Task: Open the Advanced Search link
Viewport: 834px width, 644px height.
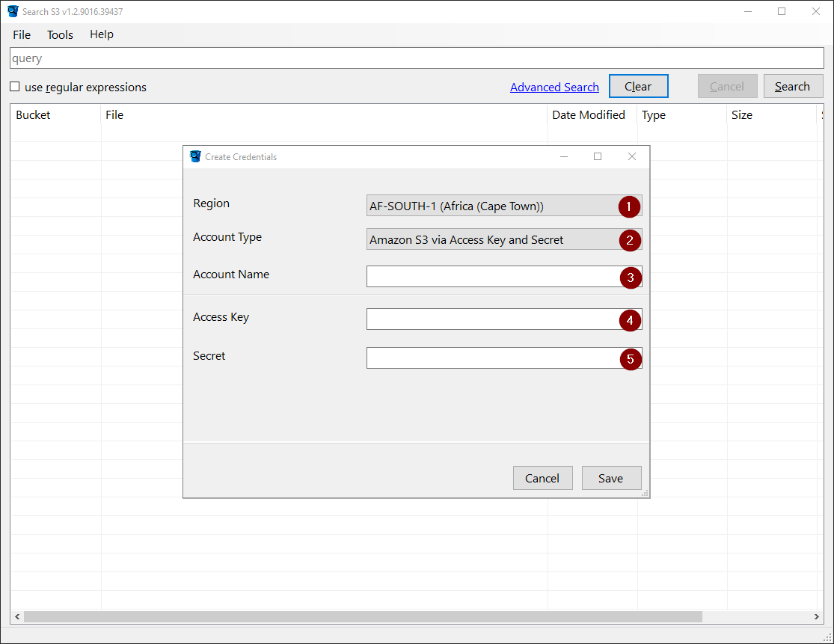Action: coord(554,88)
